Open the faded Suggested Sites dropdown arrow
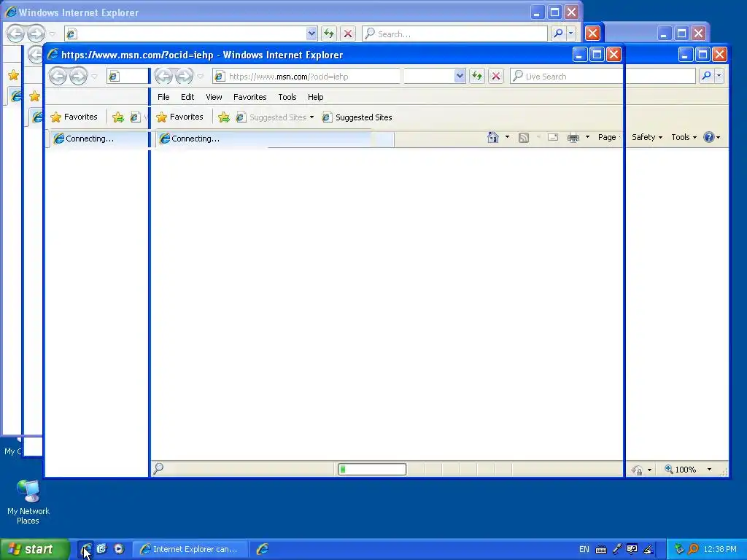 311,117
